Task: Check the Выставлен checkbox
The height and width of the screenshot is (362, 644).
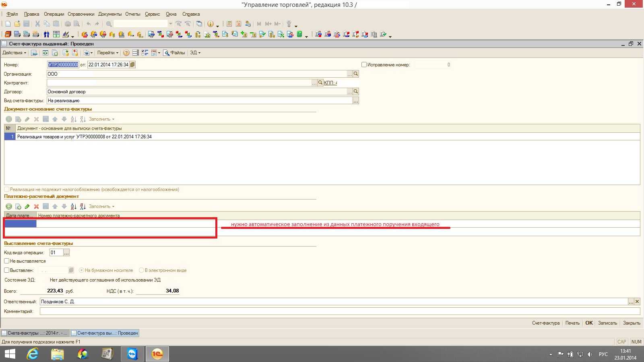Action: (x=7, y=270)
